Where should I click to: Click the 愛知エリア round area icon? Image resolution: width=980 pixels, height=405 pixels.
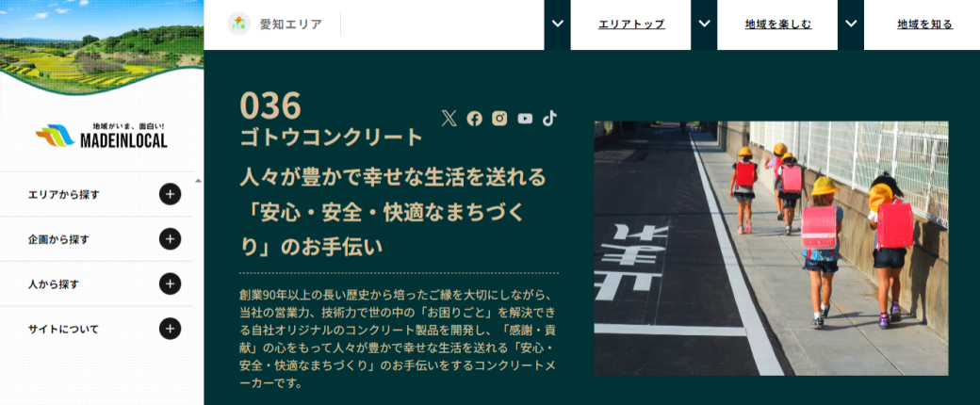[239, 24]
